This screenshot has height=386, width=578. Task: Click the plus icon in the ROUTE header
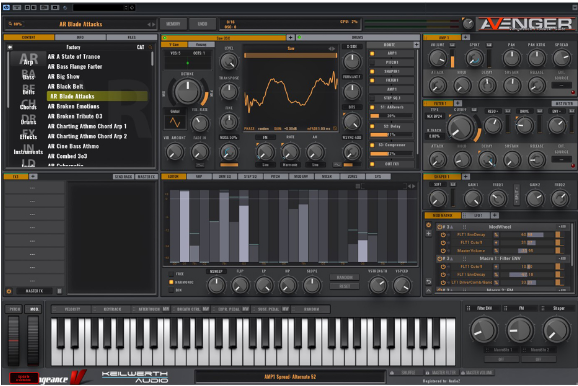[x=416, y=45]
